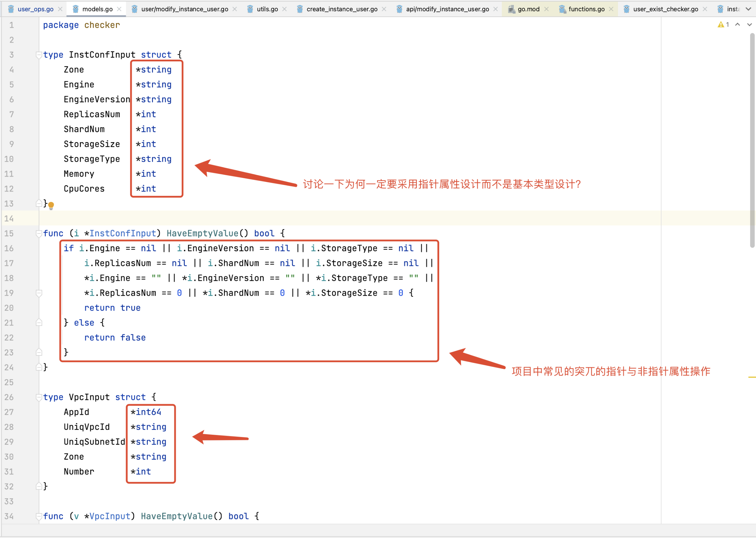Image resolution: width=756 pixels, height=538 pixels.
Task: Click the yellow lightbulb quick-fix icon
Action: click(x=51, y=205)
